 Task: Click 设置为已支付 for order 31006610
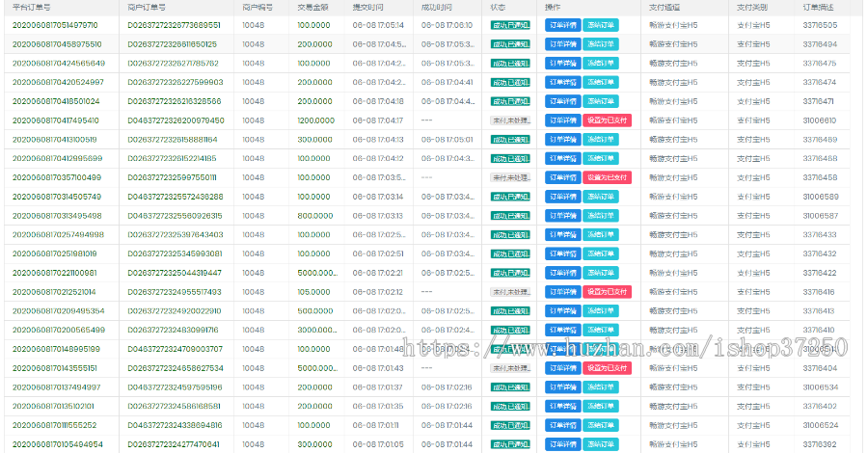(607, 120)
